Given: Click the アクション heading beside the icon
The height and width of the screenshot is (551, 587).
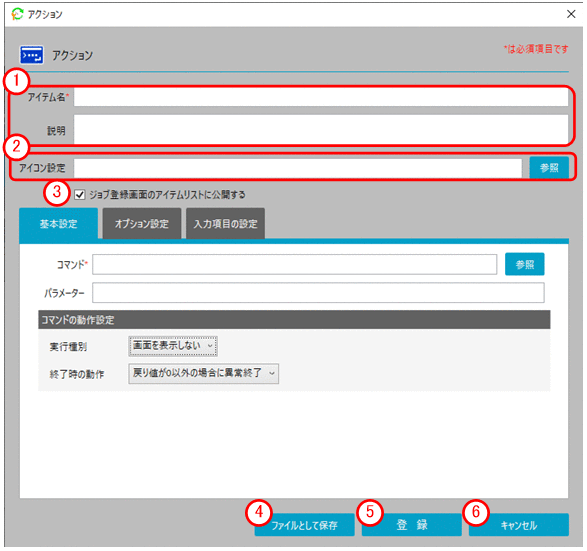Looking at the screenshot, I should click(x=72, y=55).
